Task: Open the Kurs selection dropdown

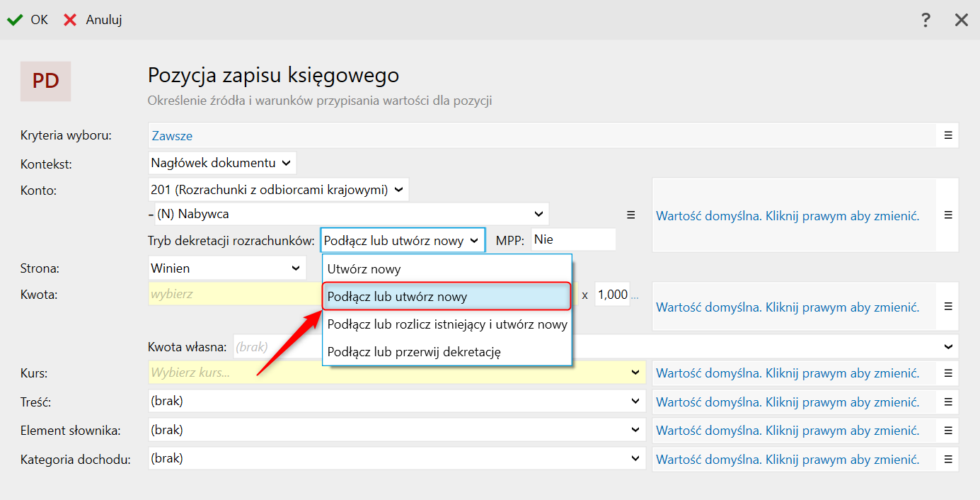Action: pos(396,373)
